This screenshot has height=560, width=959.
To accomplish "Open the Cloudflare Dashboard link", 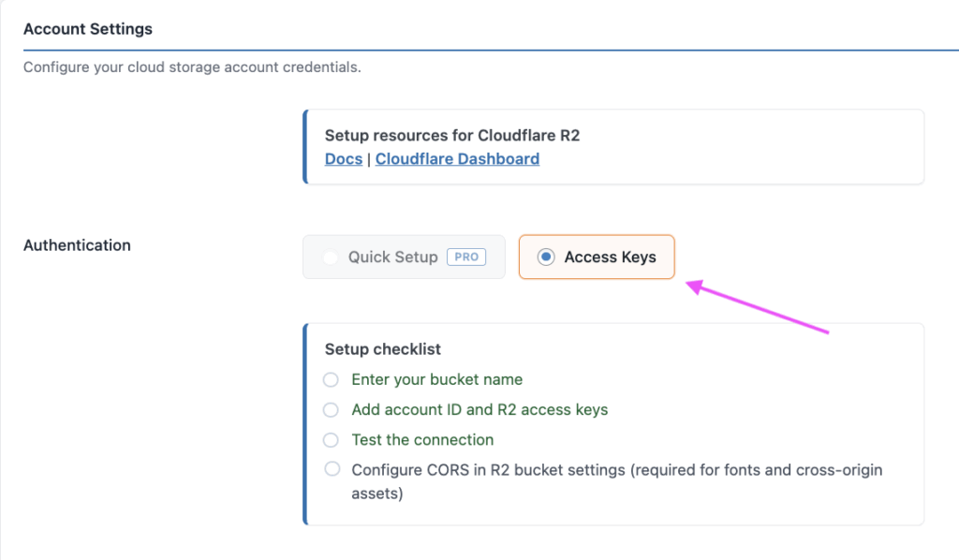I will 457,159.
